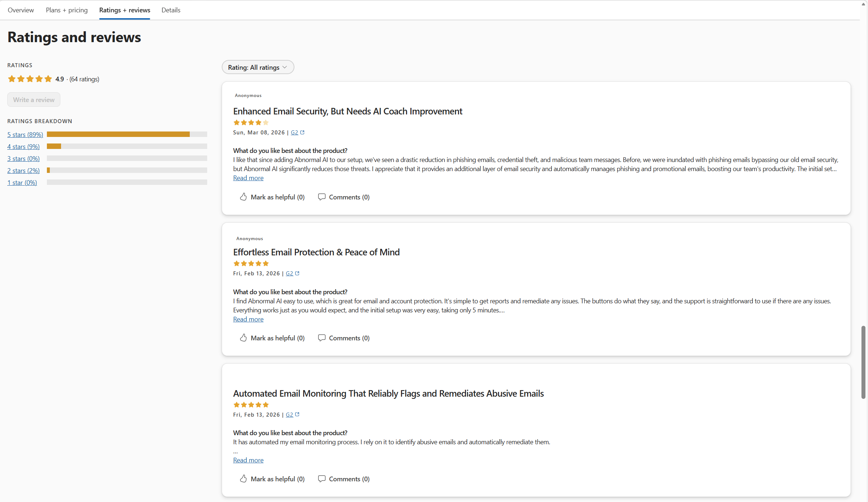Click thumbs-up icon on Automated Email Monitoring review
This screenshot has width=868, height=502.
click(x=243, y=479)
